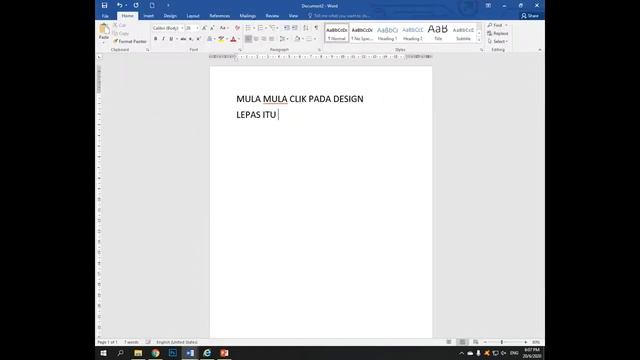Click the Find button
This screenshot has height=360, width=640.
coord(497,25)
